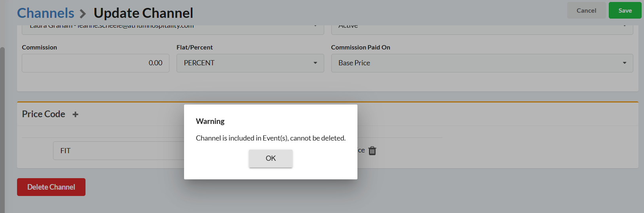The height and width of the screenshot is (213, 644).
Task: Click the red Delete Channel button
Action: point(51,187)
